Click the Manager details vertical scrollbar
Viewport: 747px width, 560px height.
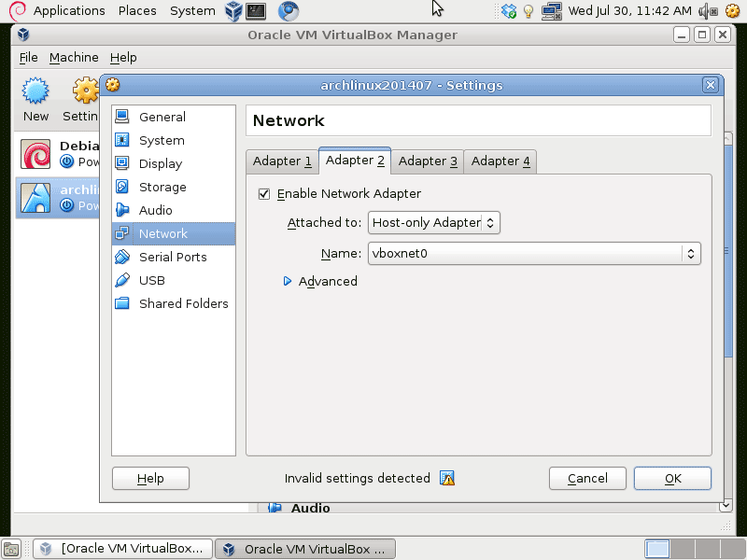pos(727,250)
